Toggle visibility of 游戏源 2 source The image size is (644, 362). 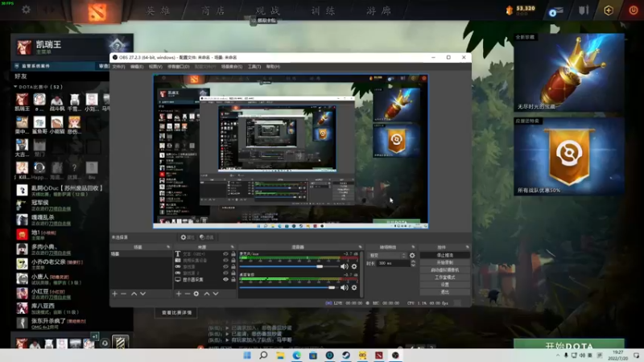tap(225, 273)
